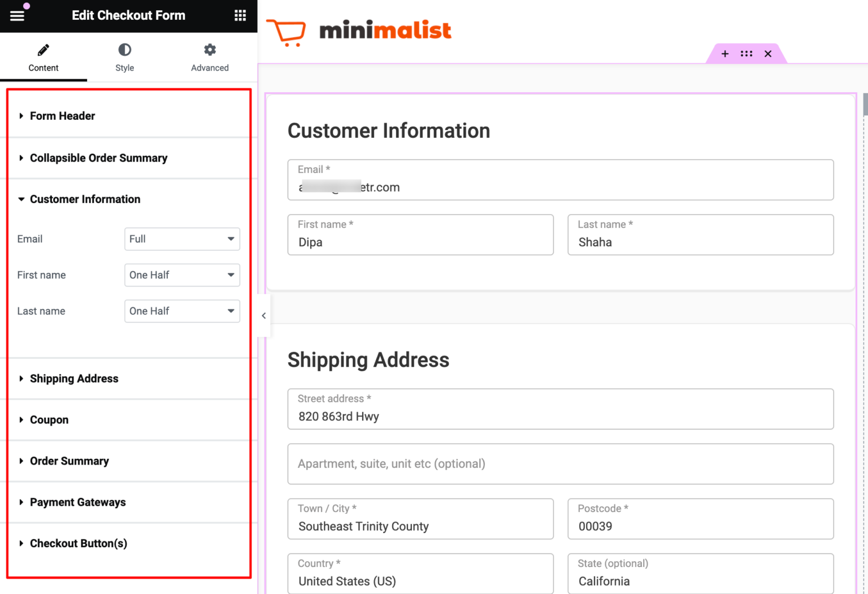Collapse the editor panel with the arrow
This screenshot has height=594, width=868.
(263, 315)
